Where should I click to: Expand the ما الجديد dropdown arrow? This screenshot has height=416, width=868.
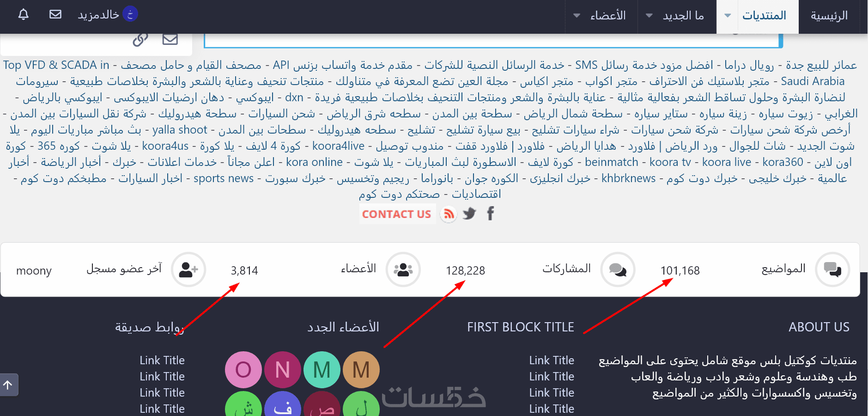point(649,16)
